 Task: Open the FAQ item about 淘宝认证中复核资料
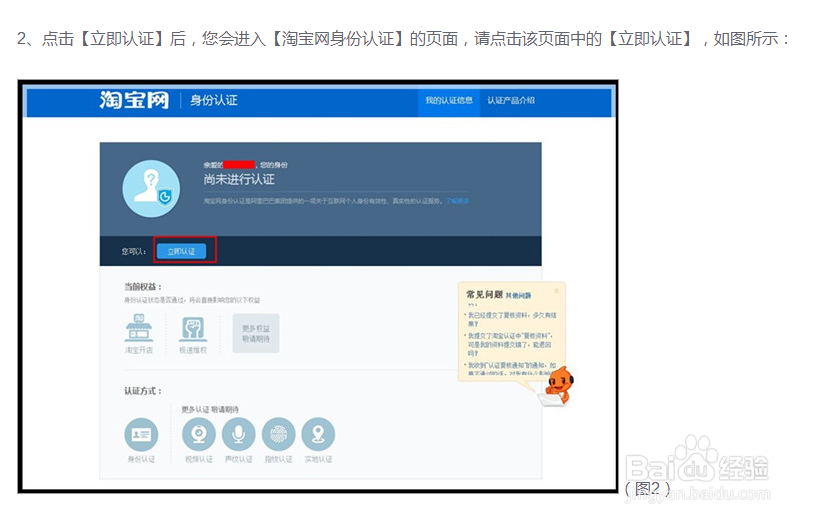[509, 344]
